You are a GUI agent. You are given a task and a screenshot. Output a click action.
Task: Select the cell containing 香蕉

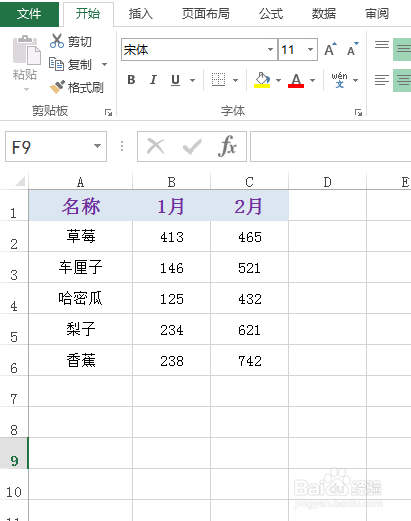click(x=81, y=360)
